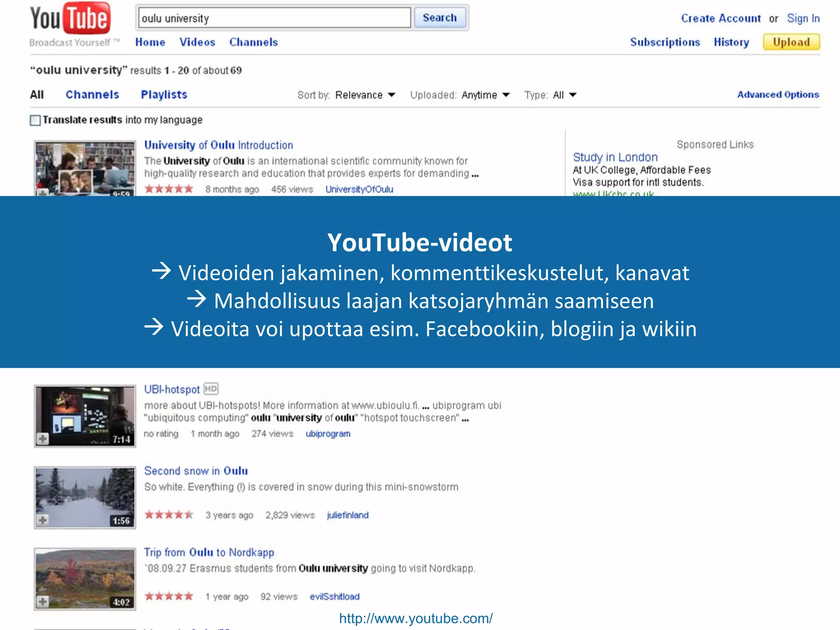Open University of Oulu Introduction video title
Viewport: 840px width, 630px height.
[219, 145]
